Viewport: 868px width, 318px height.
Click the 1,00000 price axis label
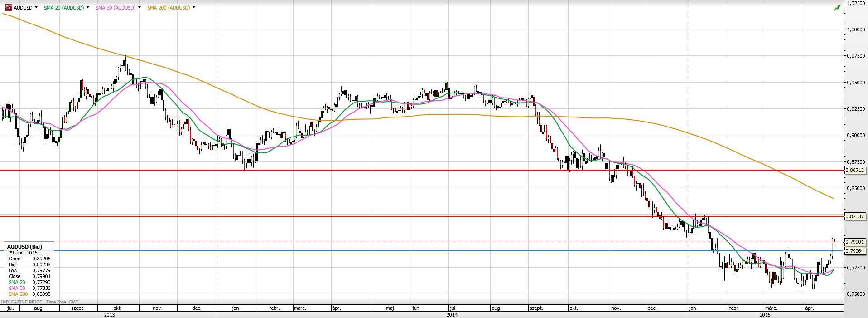(856, 29)
